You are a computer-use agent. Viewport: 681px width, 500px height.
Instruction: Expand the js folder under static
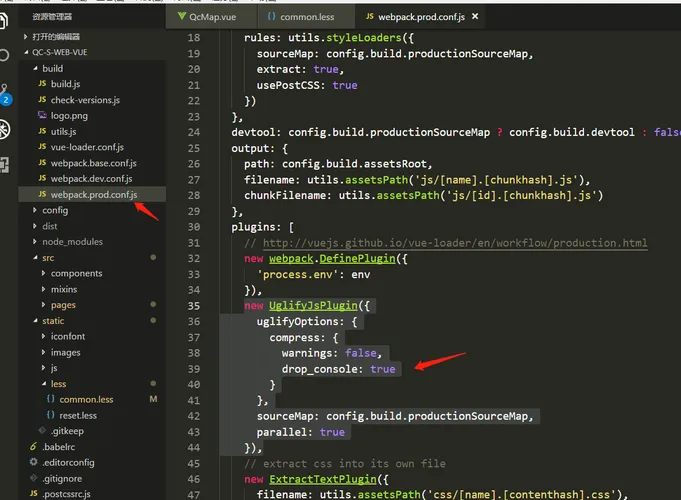43,368
